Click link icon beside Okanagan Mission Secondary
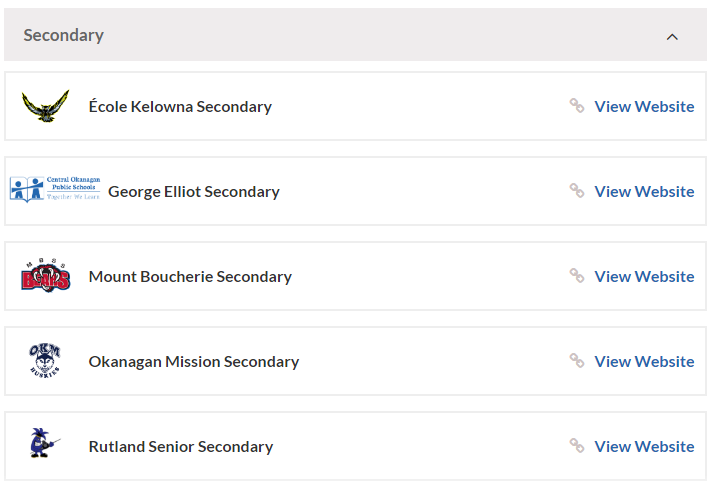This screenshot has width=713, height=484. (577, 361)
